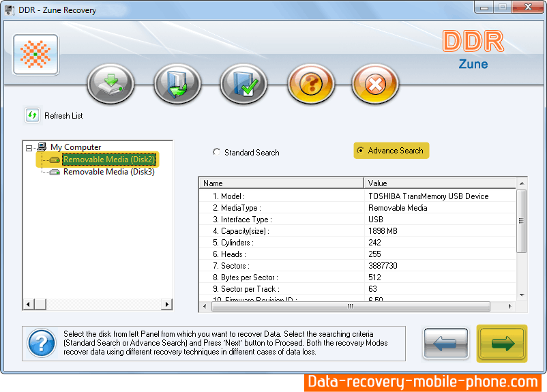Click the '2. MediaType :' row name
The height and width of the screenshot is (392, 547).
tap(237, 208)
